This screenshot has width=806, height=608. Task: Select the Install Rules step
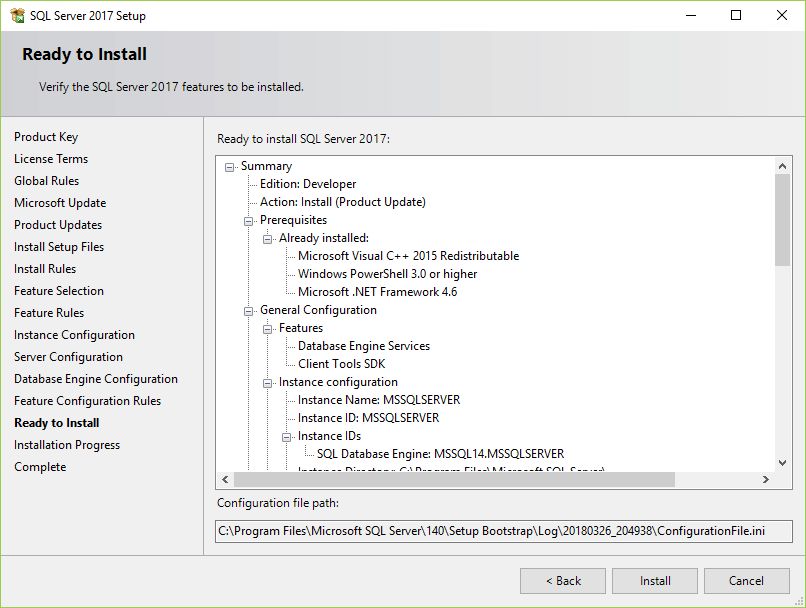[x=45, y=269]
